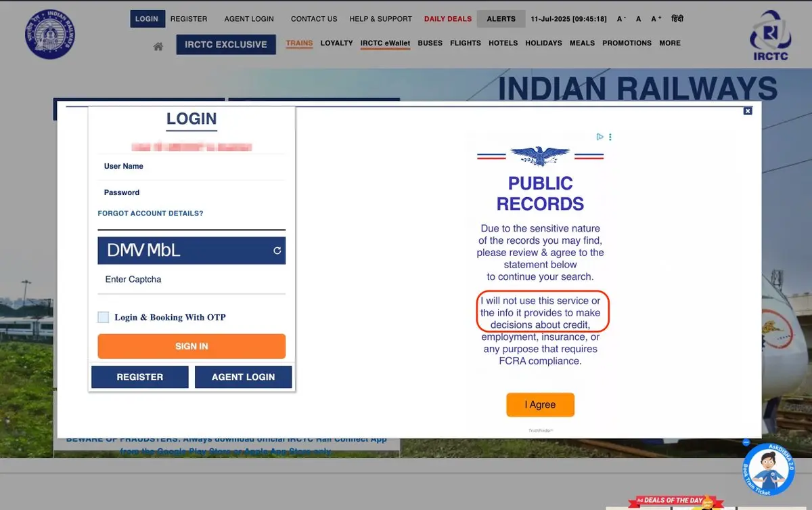
Task: Click the User Name input field
Action: 191,167
